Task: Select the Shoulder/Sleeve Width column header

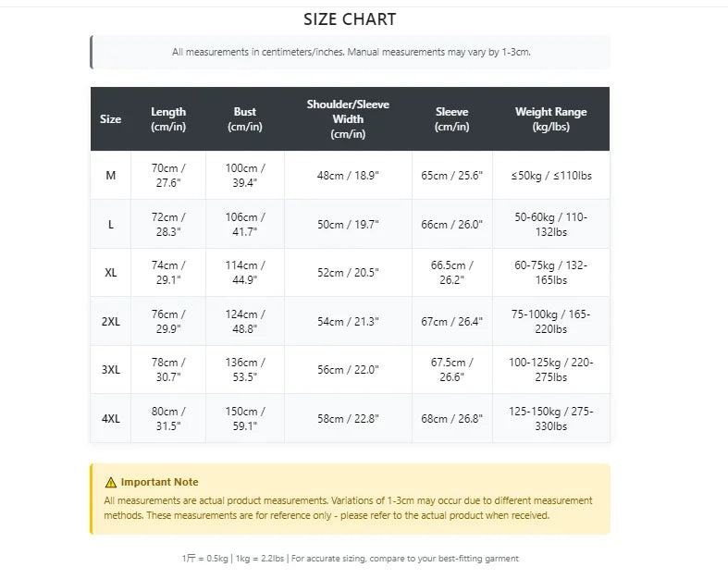Action: pyautogui.click(x=348, y=119)
